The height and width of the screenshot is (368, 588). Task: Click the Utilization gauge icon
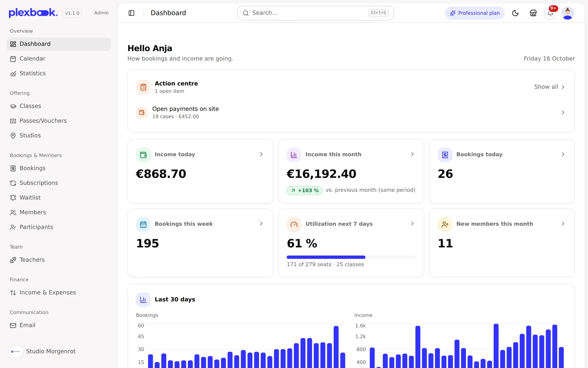point(294,225)
